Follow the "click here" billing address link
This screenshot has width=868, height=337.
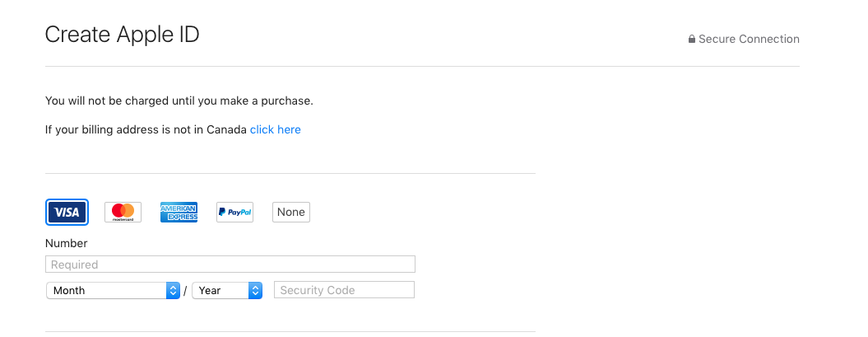click(275, 129)
